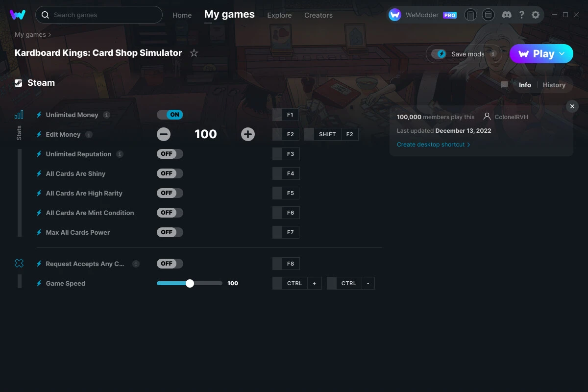This screenshot has width=588, height=392.
Task: Decrease Edit Money with the minus button
Action: (164, 134)
